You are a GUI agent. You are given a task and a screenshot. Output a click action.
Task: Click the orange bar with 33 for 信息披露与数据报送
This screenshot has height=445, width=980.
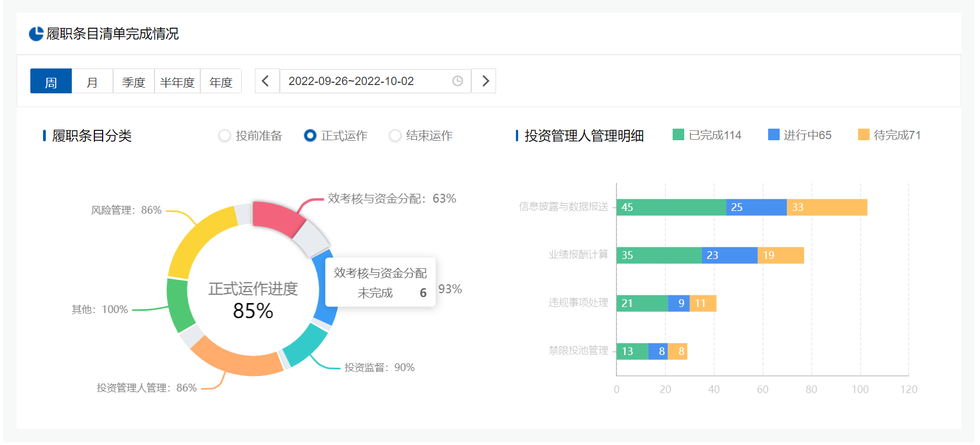tap(827, 207)
